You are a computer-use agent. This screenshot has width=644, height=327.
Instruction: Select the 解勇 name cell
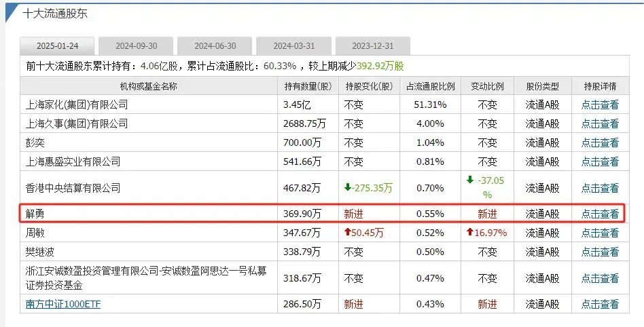coord(149,214)
